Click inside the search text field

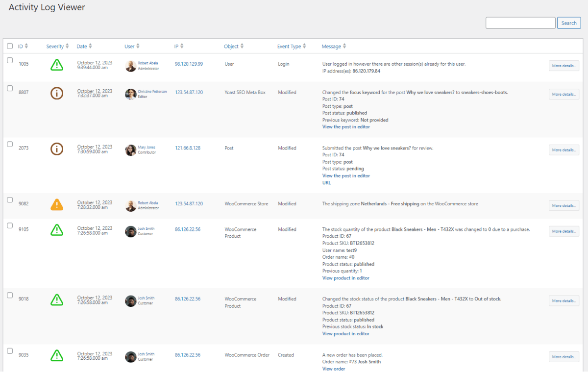click(520, 23)
